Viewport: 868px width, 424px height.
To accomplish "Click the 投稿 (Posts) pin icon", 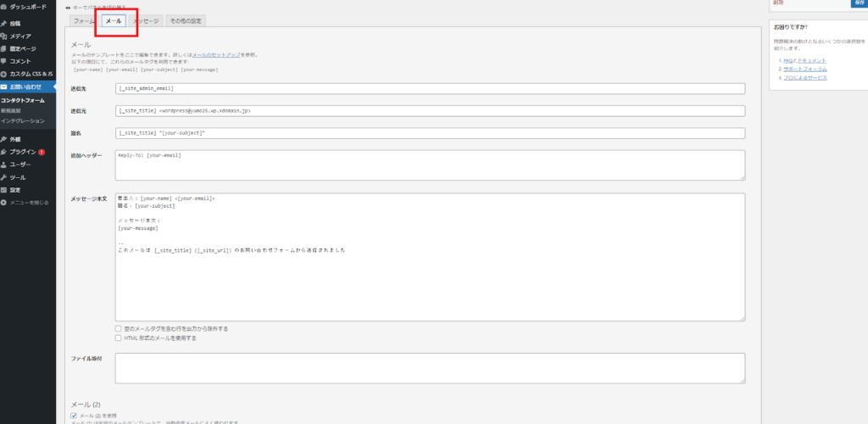I will pyautogui.click(x=4, y=24).
